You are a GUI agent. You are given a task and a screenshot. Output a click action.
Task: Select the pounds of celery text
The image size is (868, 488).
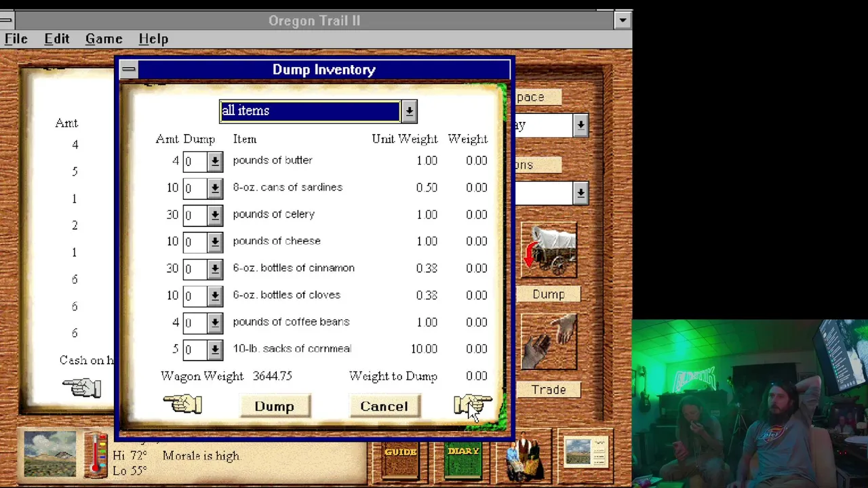click(x=274, y=214)
